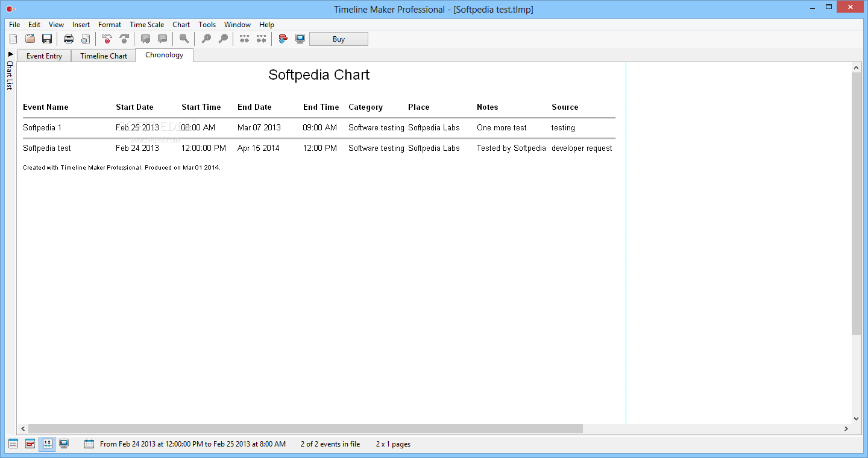Screen dimensions: 868x458
Task: Click the red event bars with down arrow icon
Action: coord(283,39)
